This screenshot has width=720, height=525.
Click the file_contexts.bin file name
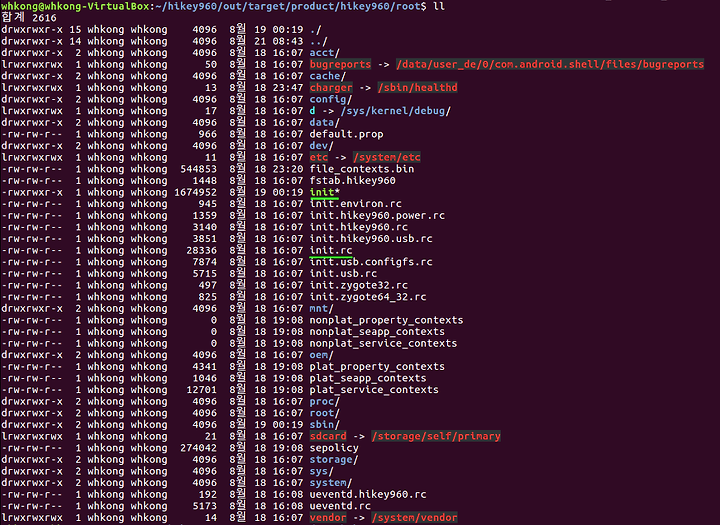[362, 169]
